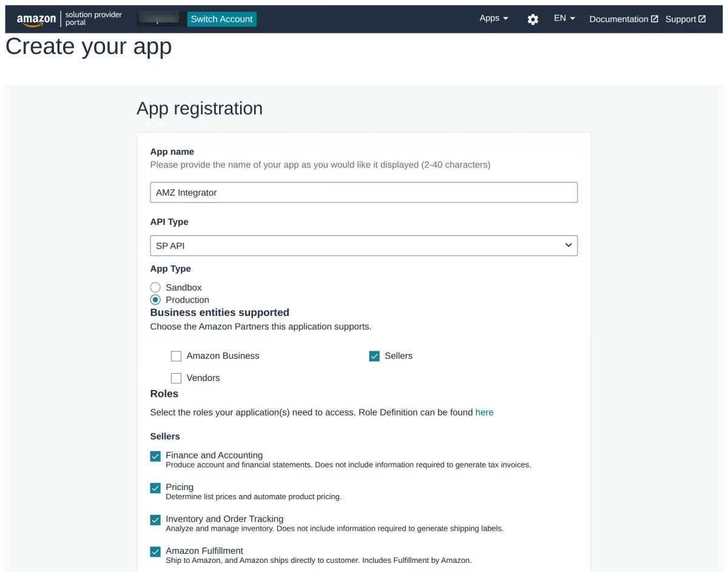The image size is (728, 572).
Task: Click the App name input field
Action: click(364, 192)
